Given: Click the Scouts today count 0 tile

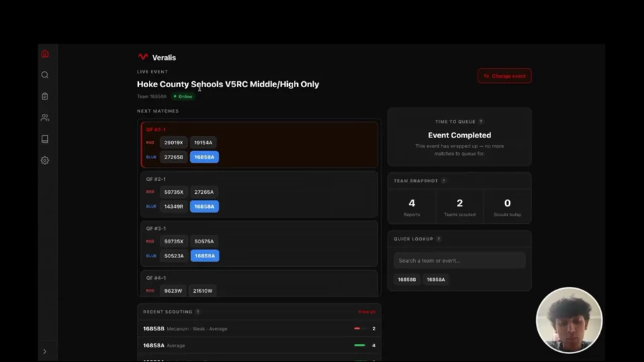Looking at the screenshot, I should pyautogui.click(x=507, y=206).
